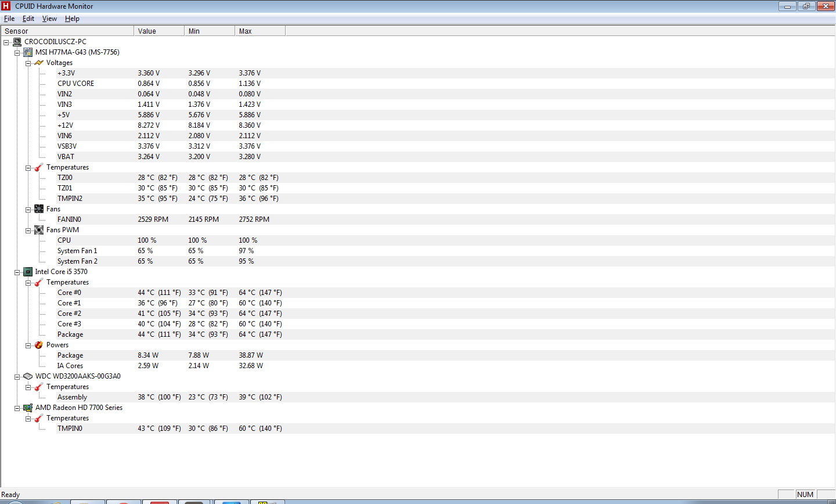The height and width of the screenshot is (504, 836).
Task: Select the +12V voltage row
Action: [445, 125]
